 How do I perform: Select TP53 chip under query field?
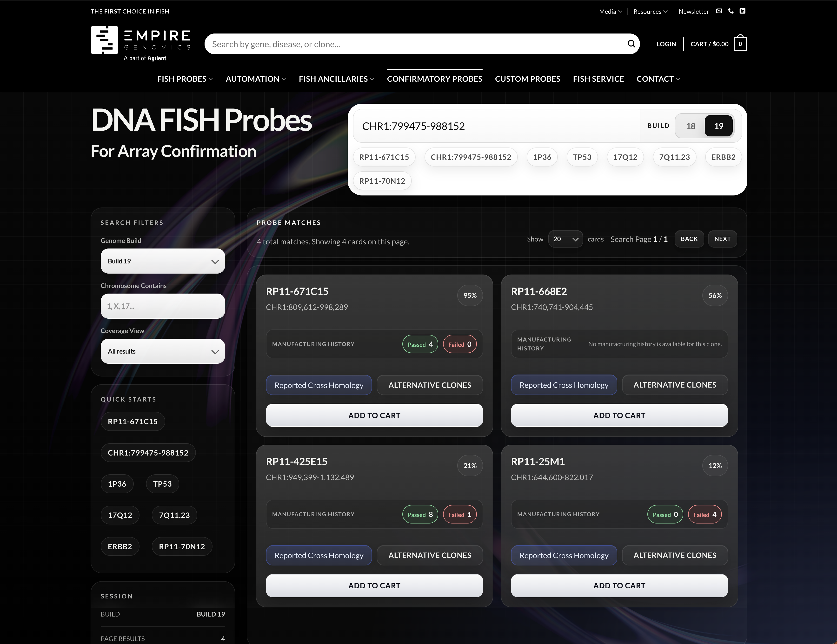pyautogui.click(x=582, y=157)
